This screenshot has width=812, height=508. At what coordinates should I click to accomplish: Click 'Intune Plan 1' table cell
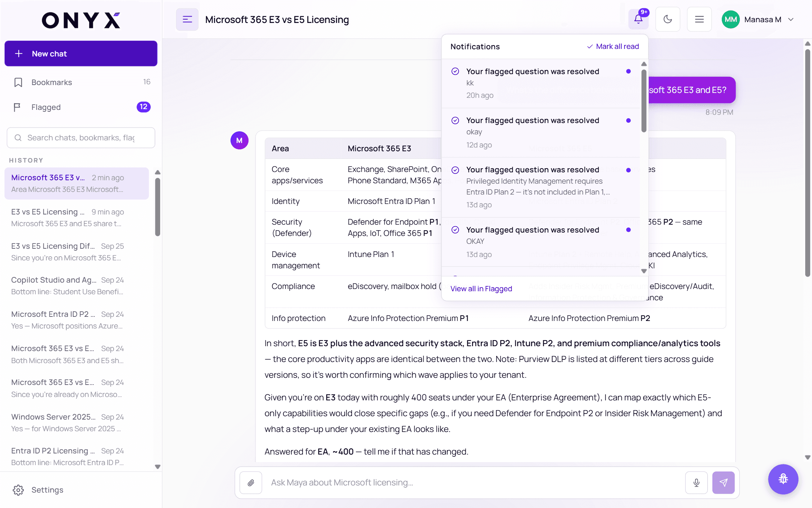tap(371, 254)
